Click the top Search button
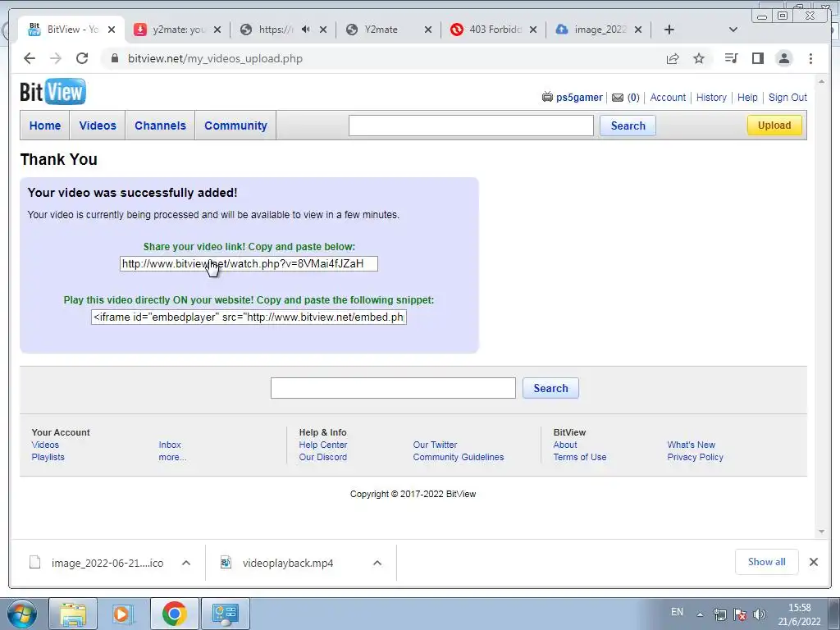Screen dimensions: 840x630 (x=628, y=126)
